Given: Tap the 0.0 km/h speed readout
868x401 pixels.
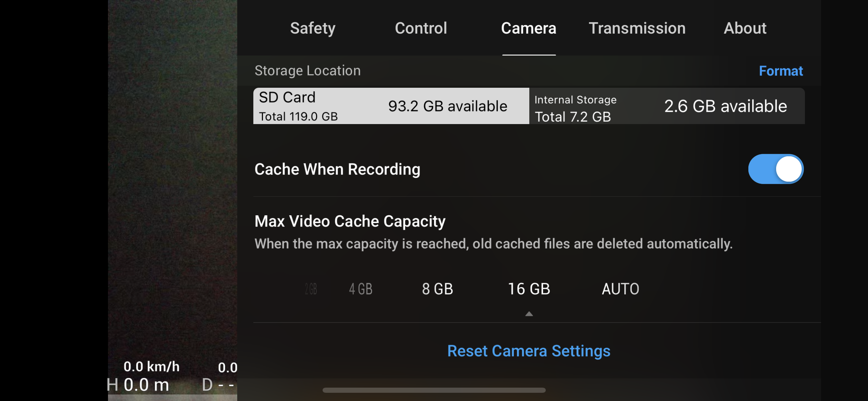Looking at the screenshot, I should click(x=151, y=367).
